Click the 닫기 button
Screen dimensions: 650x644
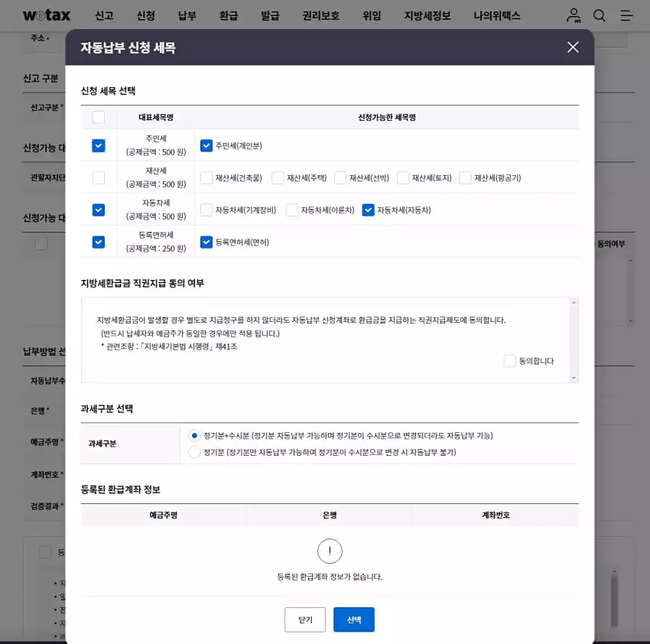click(305, 620)
